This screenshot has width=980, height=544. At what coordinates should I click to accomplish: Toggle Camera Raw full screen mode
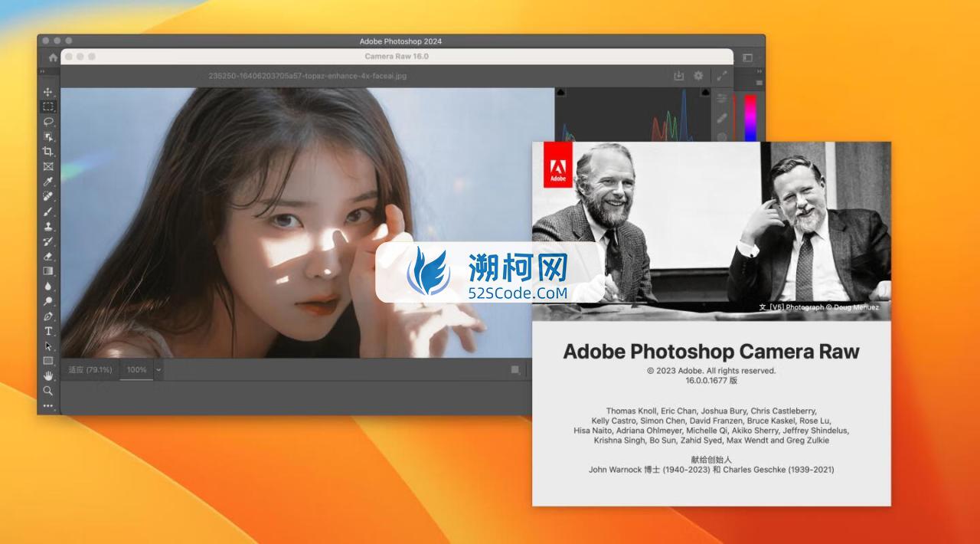722,76
